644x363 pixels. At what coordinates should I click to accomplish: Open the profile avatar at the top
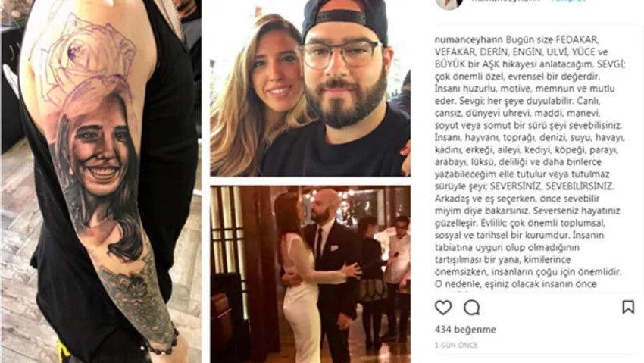(449, 3)
